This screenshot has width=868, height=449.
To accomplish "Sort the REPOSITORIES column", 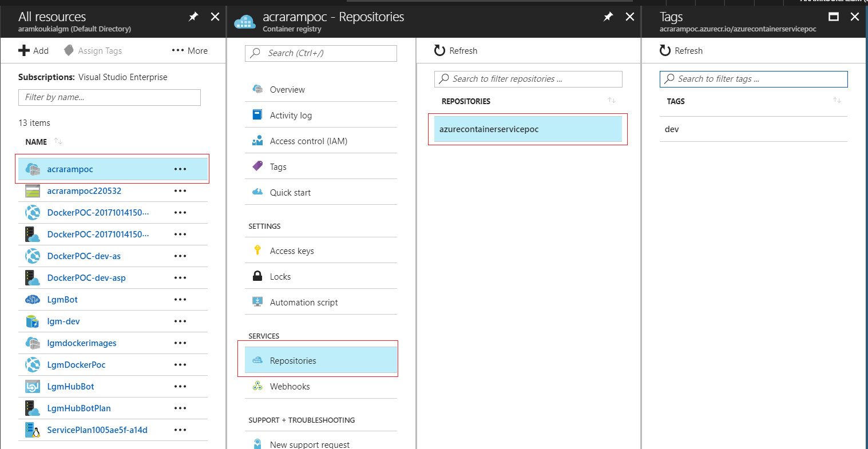I will (x=612, y=101).
